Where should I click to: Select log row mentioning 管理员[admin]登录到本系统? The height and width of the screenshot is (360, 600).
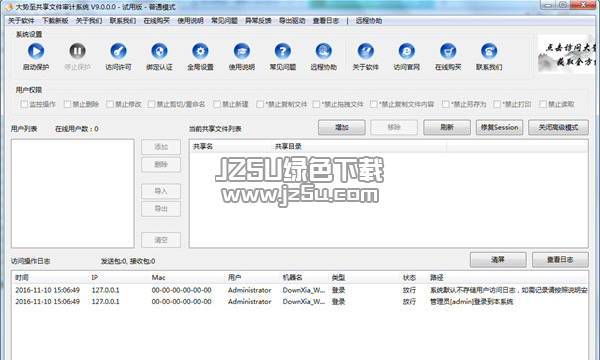[x=300, y=302]
